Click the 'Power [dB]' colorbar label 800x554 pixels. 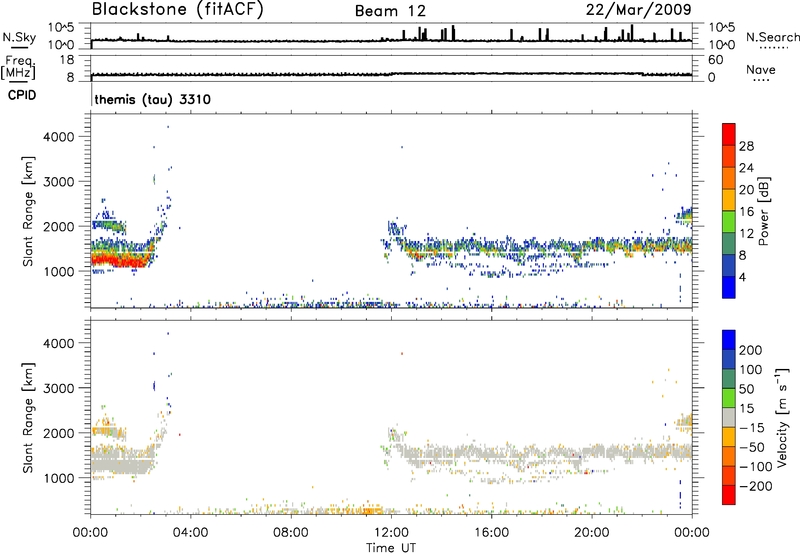(763, 211)
